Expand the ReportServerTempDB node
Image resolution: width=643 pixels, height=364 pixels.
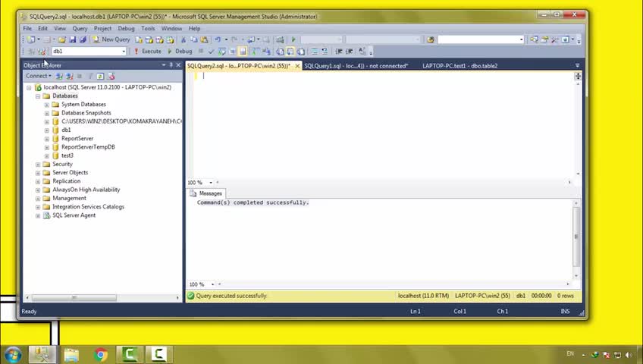tap(47, 148)
